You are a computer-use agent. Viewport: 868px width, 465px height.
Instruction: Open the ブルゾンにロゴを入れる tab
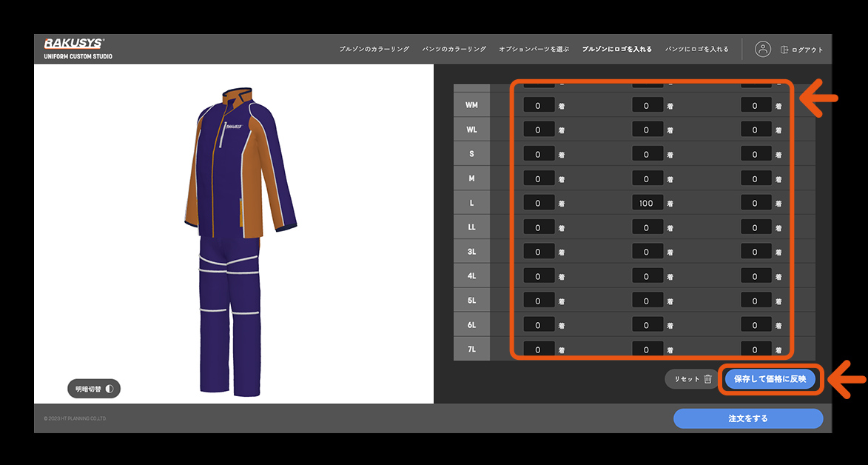(616, 49)
